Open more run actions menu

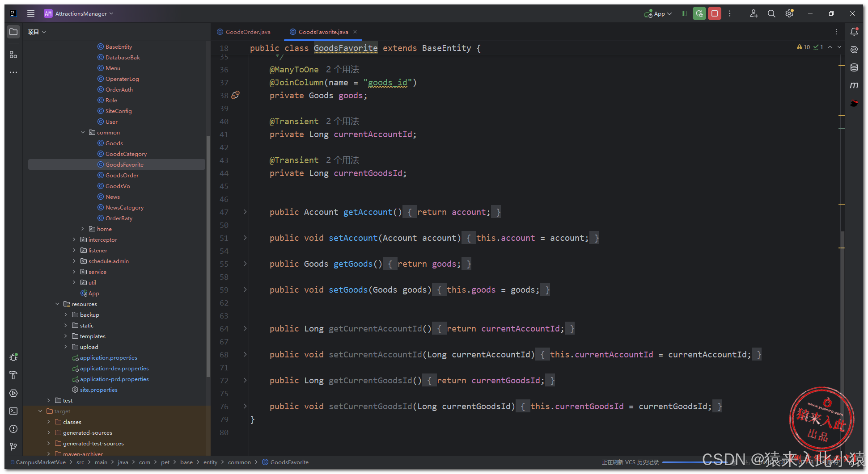pos(730,13)
